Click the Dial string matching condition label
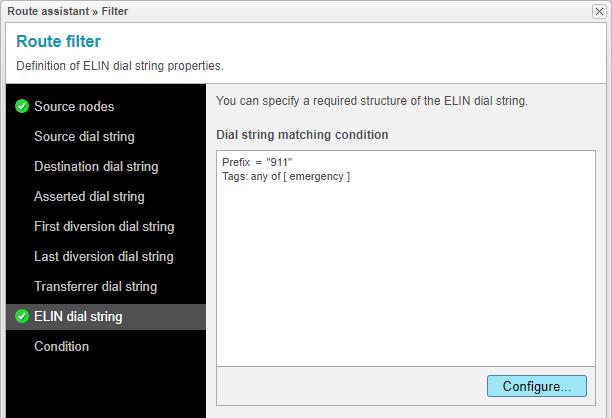The width and height of the screenshot is (612, 418). click(x=302, y=134)
